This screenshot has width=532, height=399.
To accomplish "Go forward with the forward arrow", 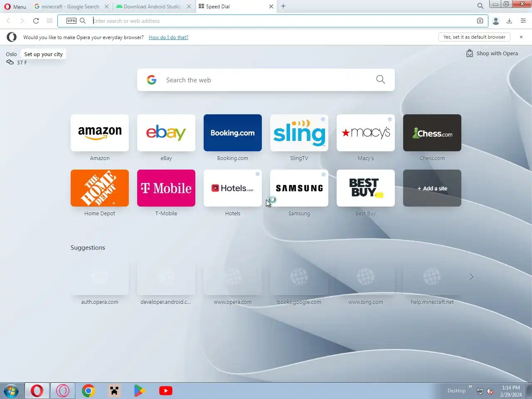I will click(x=22, y=21).
